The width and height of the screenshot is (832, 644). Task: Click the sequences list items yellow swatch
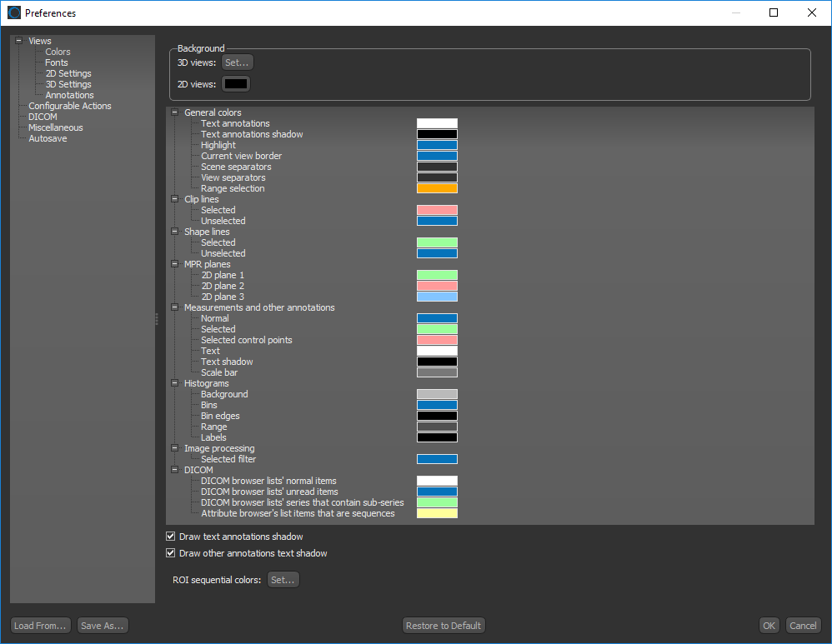(437, 513)
